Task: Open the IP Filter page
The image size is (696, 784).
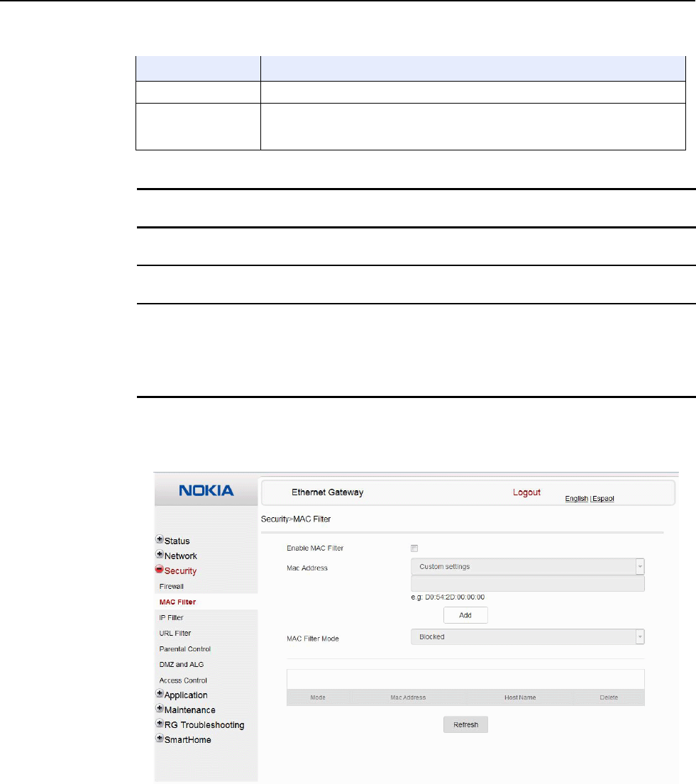Action: click(172, 617)
